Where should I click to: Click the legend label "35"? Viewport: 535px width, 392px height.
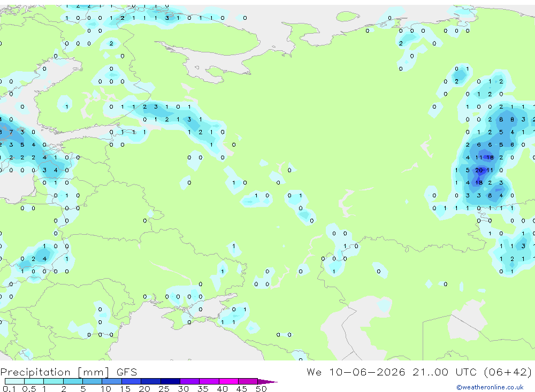click(x=203, y=389)
